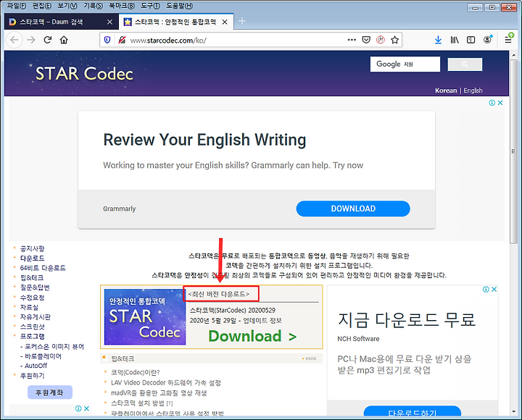Open the Firefox hamburger application menu

[x=508, y=40]
